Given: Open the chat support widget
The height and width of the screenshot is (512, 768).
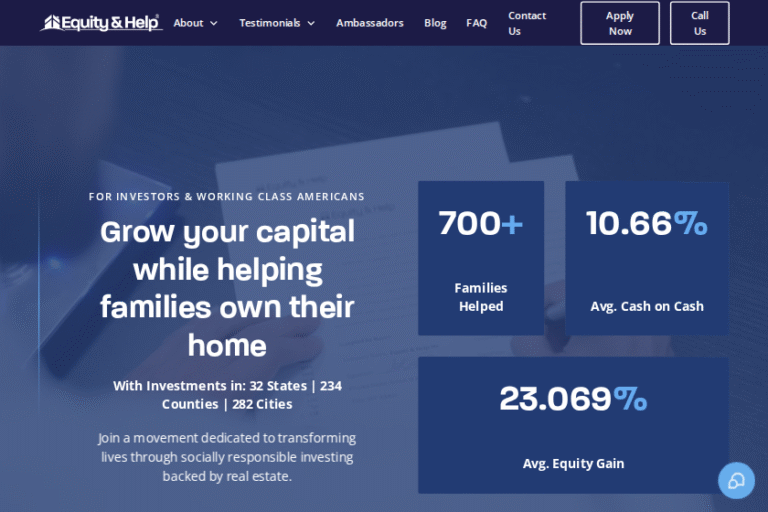Looking at the screenshot, I should tap(736, 481).
